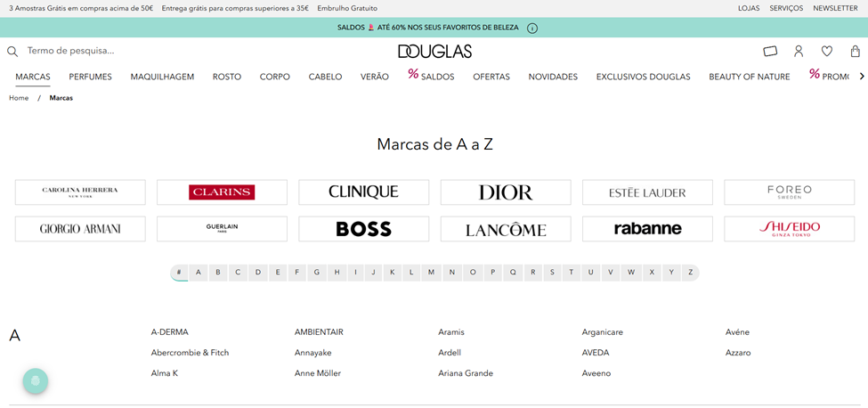Open the Ariana Grande brand link
The height and width of the screenshot is (408, 868).
(466, 373)
